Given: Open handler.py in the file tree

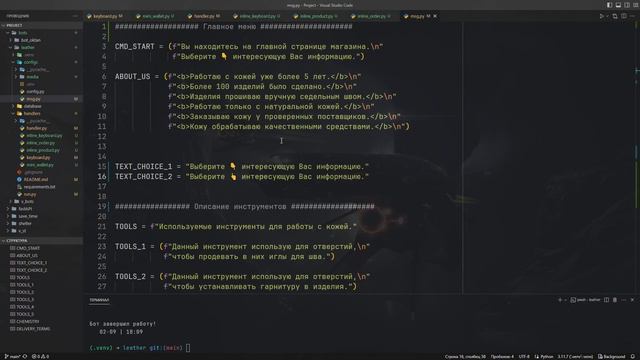Looking at the screenshot, I should point(41,128).
